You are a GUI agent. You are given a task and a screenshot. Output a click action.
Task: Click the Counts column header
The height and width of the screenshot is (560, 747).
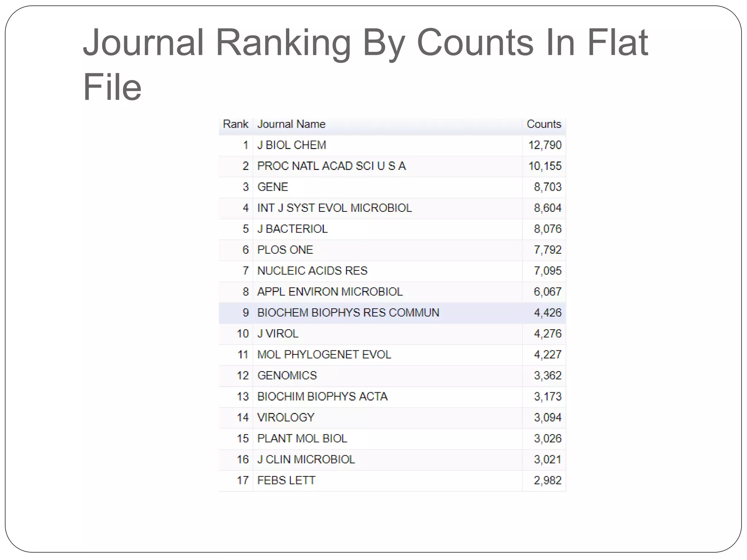click(543, 124)
